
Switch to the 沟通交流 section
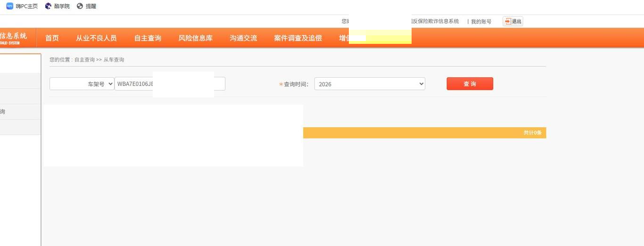click(x=243, y=38)
